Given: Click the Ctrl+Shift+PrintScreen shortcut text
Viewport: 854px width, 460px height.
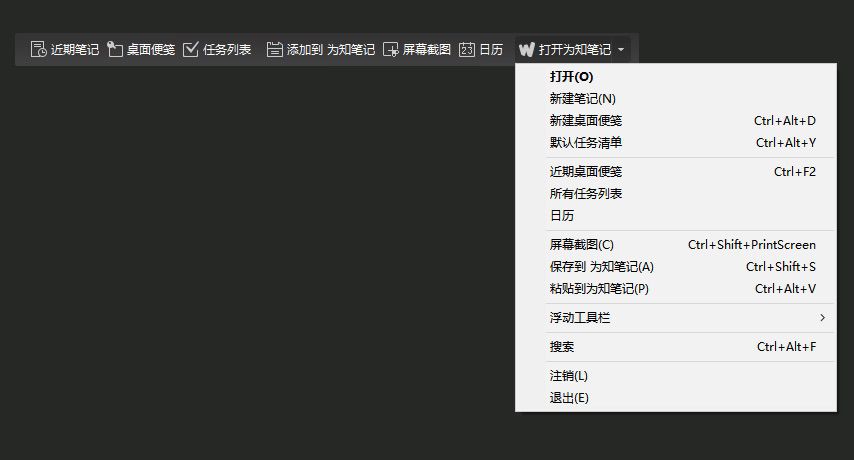Looking at the screenshot, I should 752,244.
